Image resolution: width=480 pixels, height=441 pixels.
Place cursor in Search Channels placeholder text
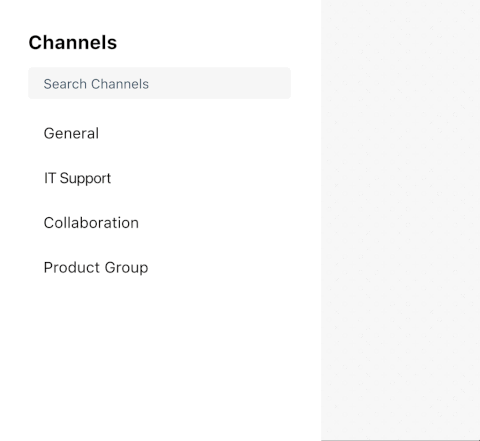[x=96, y=84]
